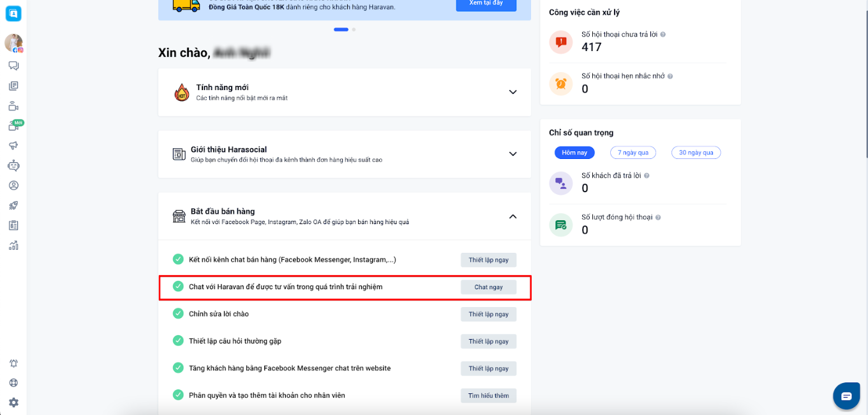Click the HOT flame icon of Tính năng mới
The image size is (868, 415).
click(x=182, y=92)
